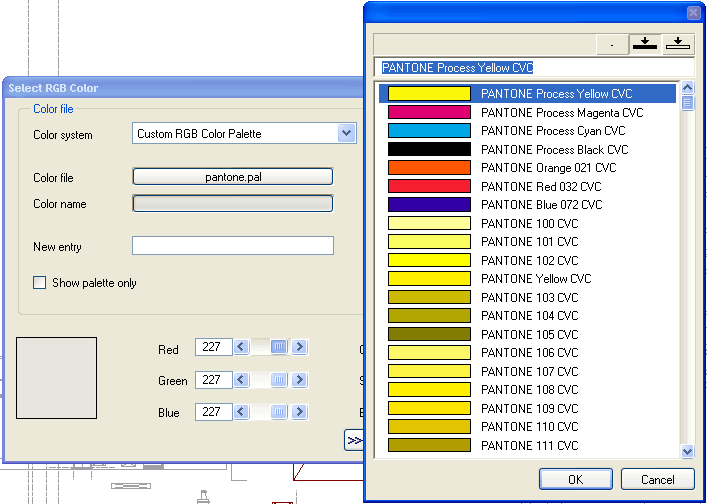This screenshot has width=707, height=504.
Task: Click the orange swatch for Orange 021
Action: coord(429,168)
